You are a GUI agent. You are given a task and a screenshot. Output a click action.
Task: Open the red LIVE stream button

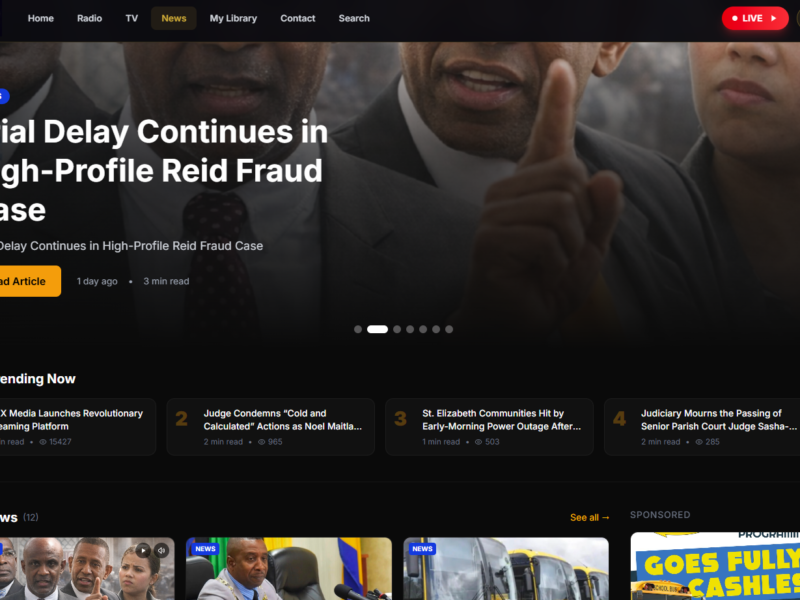[x=755, y=18]
